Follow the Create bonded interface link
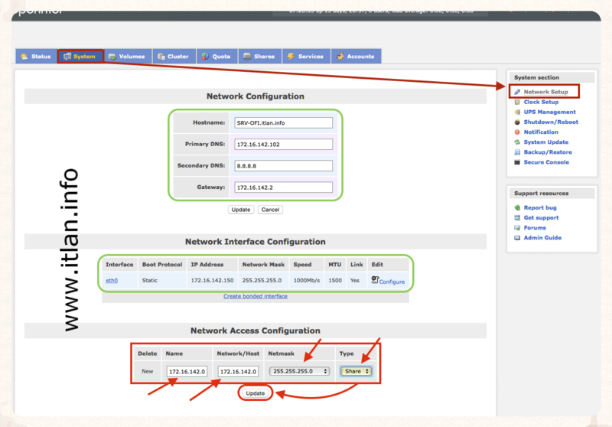The image size is (612, 427). point(255,297)
